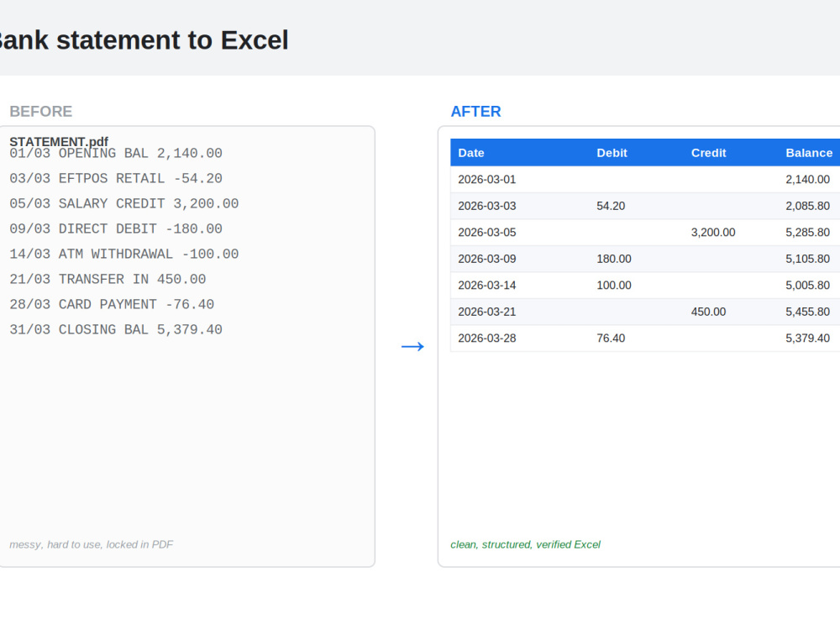Click the 2026-03-05 date cell
The image size is (840, 630).
(x=520, y=233)
